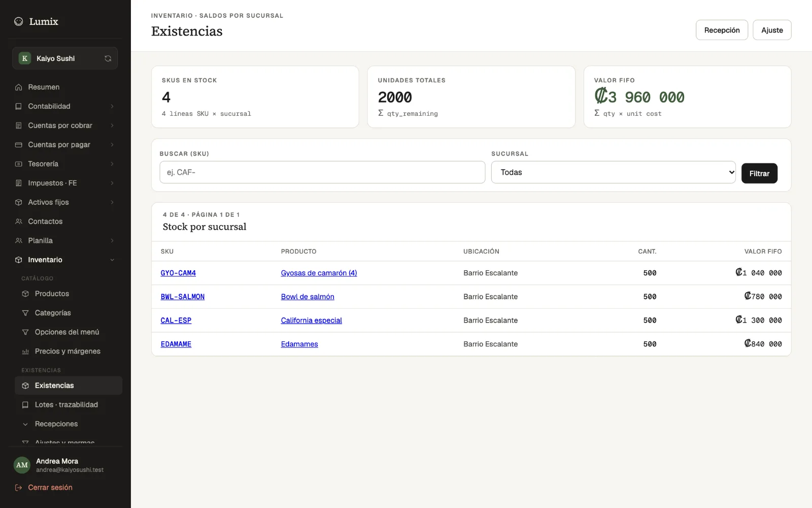This screenshot has height=508, width=812.
Task: Open Opciones del menú in sidebar
Action: click(69, 332)
